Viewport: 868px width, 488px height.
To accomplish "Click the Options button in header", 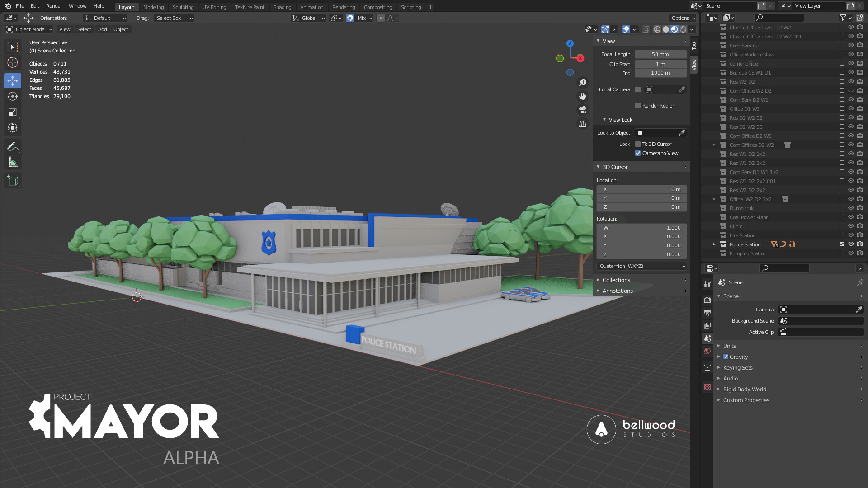I will (x=683, y=18).
